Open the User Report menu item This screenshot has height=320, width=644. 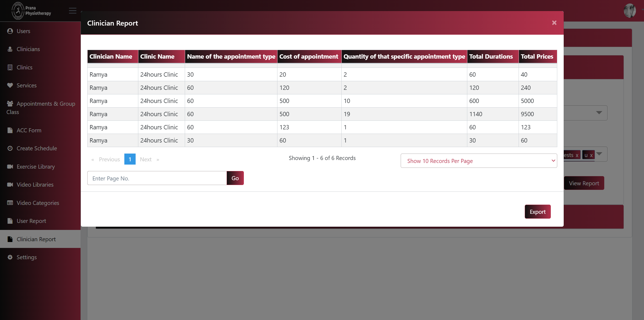(31, 221)
